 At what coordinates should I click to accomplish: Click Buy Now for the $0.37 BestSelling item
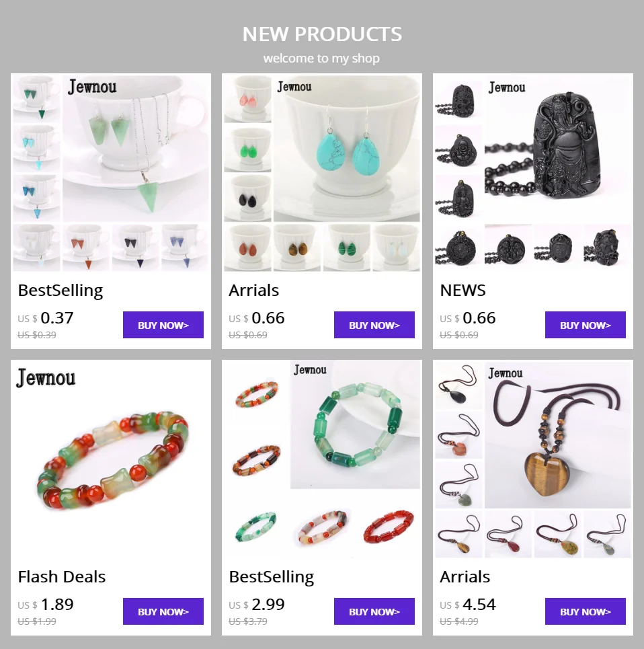163,325
